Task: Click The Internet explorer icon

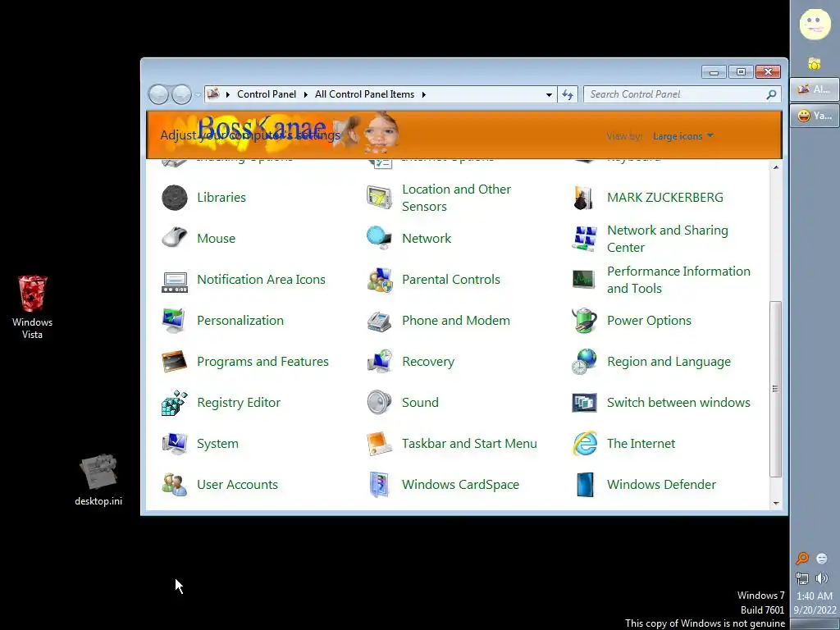Action: tap(584, 444)
